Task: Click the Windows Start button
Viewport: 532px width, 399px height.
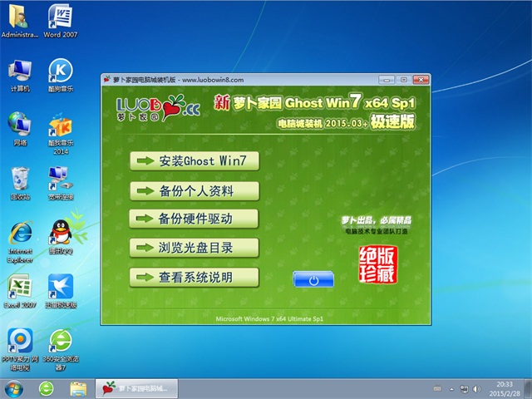Action: [14, 388]
